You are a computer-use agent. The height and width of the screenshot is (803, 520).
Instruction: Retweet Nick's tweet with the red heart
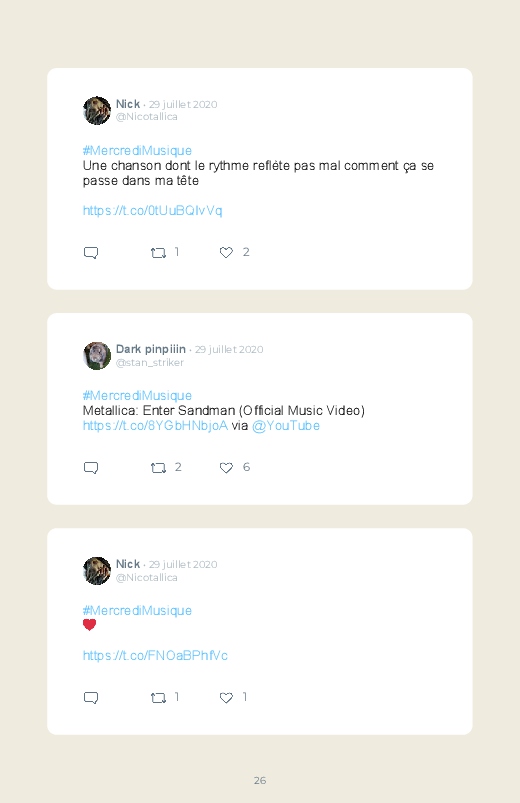158,698
